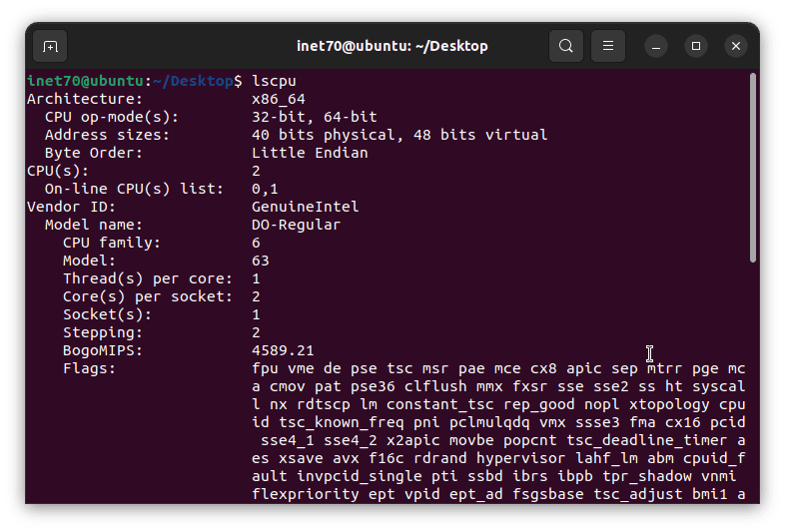
Task: Click the value 32-bit, 64-bit
Action: pos(315,117)
